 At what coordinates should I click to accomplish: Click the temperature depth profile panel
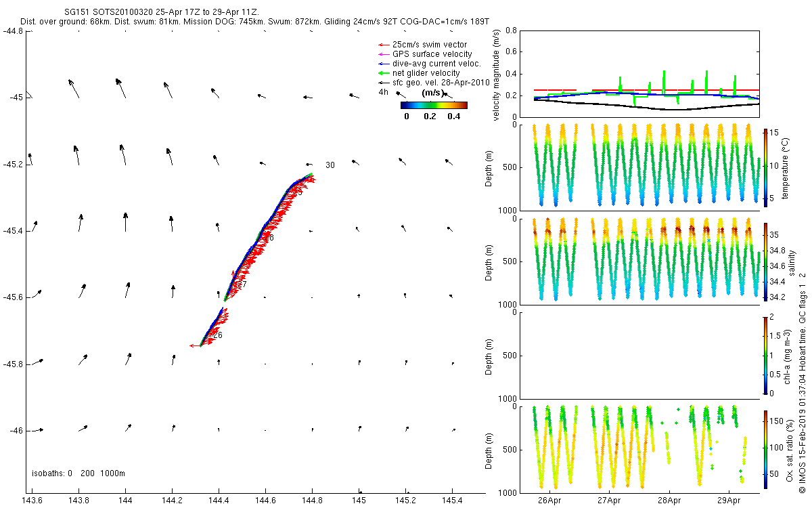tap(639, 167)
